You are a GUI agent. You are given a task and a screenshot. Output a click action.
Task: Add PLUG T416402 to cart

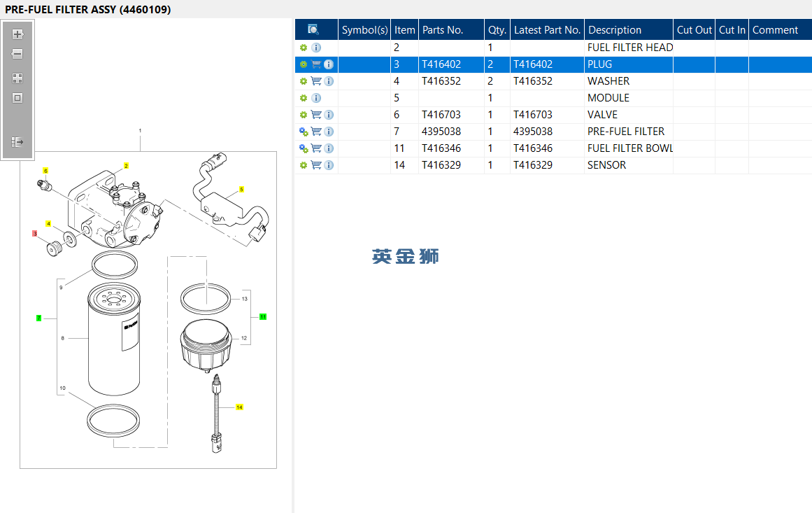[316, 64]
